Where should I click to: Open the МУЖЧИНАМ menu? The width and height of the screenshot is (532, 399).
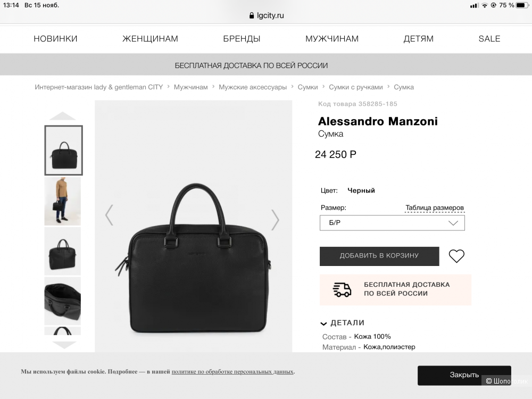(332, 39)
